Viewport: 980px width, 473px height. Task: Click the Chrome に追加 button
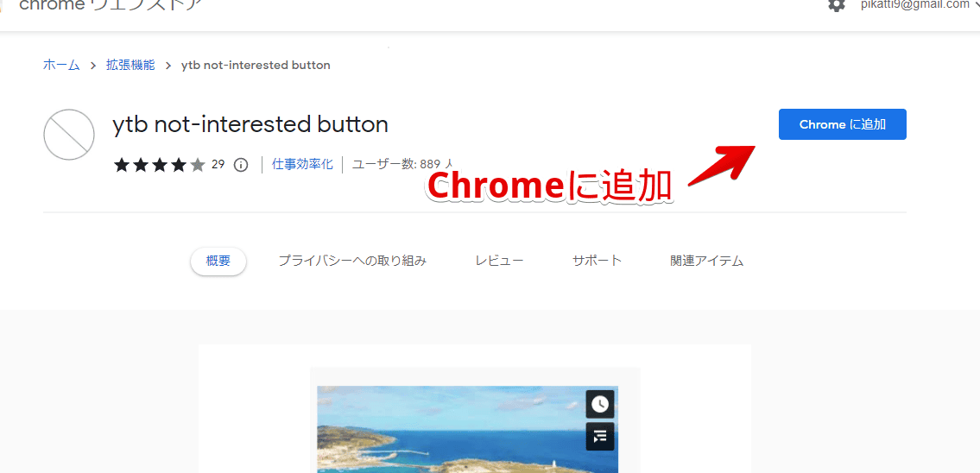pyautogui.click(x=843, y=124)
